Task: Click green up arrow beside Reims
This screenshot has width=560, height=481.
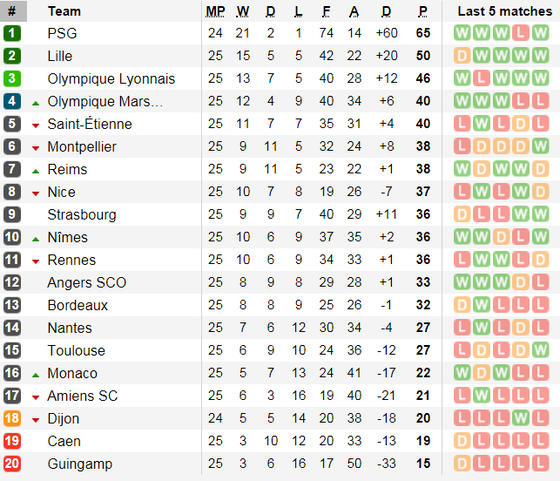Action: click(x=35, y=172)
